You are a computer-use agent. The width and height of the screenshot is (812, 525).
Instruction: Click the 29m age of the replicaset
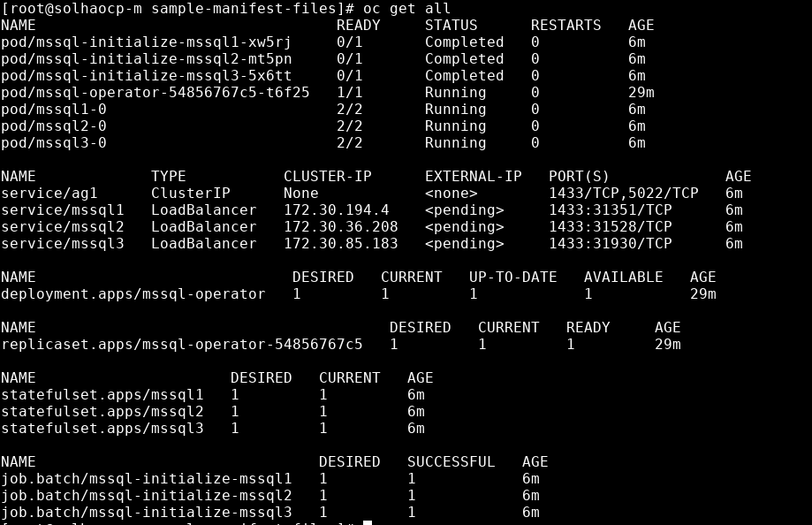pos(667,345)
